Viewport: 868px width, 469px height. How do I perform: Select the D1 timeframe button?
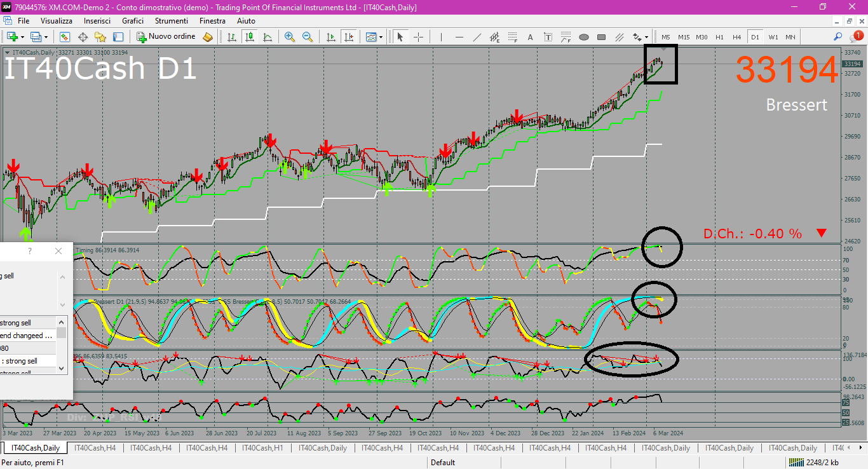click(755, 37)
